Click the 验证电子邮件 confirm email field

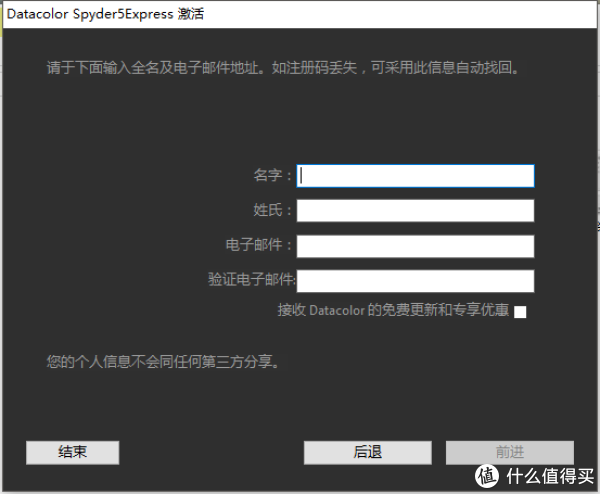415,281
